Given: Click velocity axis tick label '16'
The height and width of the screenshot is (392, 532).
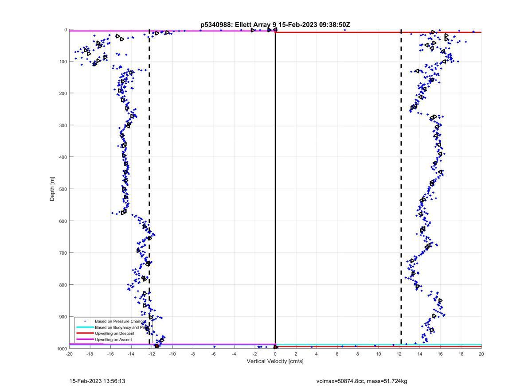Looking at the screenshot, I should click(440, 354).
